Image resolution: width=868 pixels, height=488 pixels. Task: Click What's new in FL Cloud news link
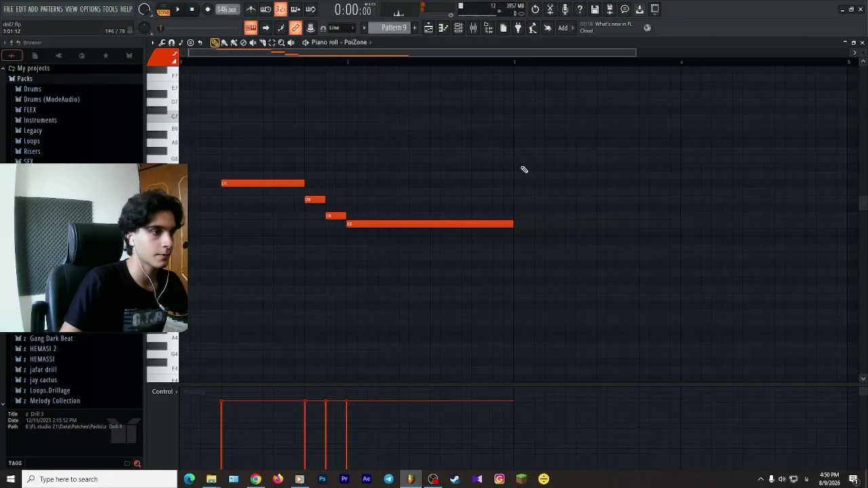pos(606,27)
